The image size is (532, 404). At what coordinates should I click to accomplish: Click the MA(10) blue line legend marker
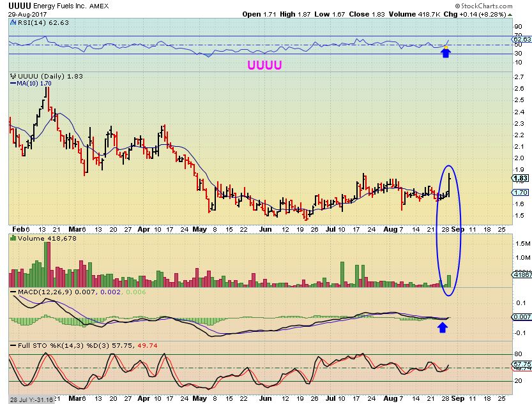(13, 84)
